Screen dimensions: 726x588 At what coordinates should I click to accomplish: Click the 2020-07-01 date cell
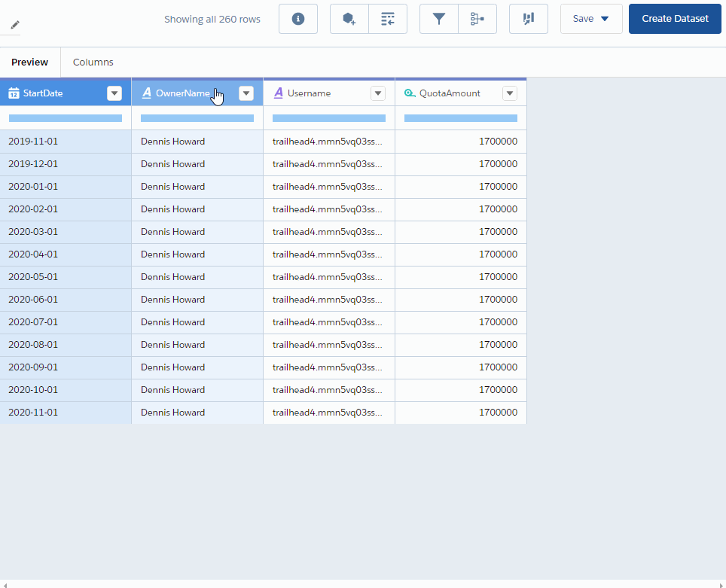click(66, 321)
